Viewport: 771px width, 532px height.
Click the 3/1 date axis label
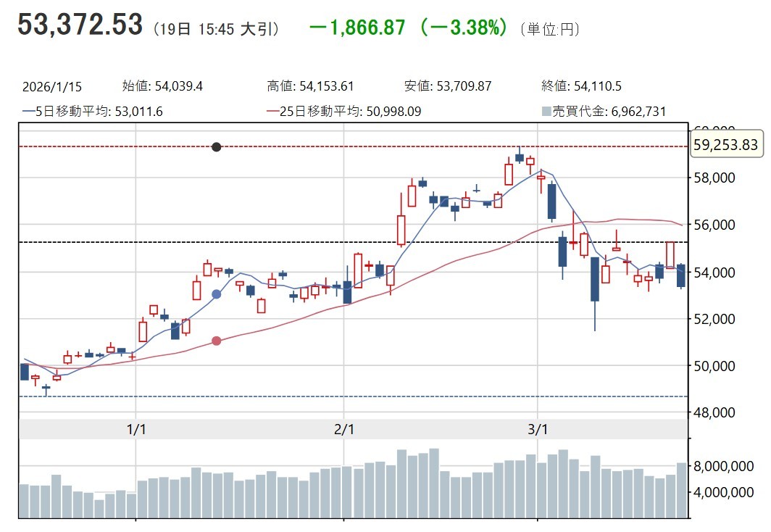(x=538, y=429)
